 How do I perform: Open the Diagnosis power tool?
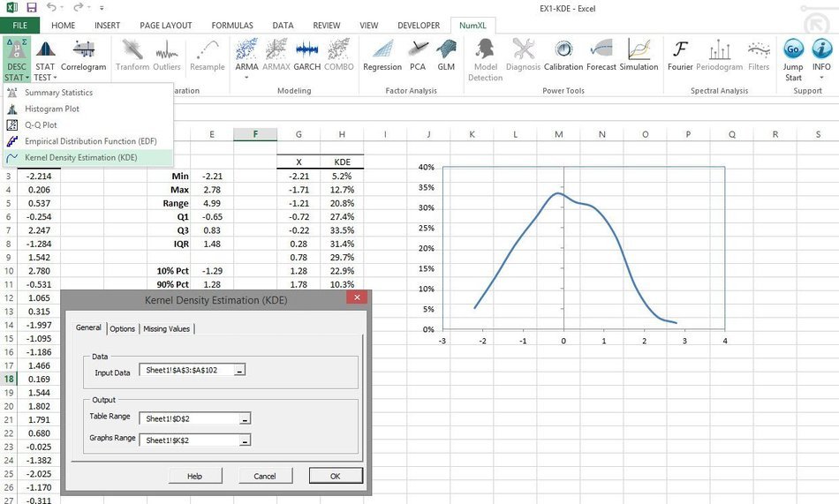point(523,56)
